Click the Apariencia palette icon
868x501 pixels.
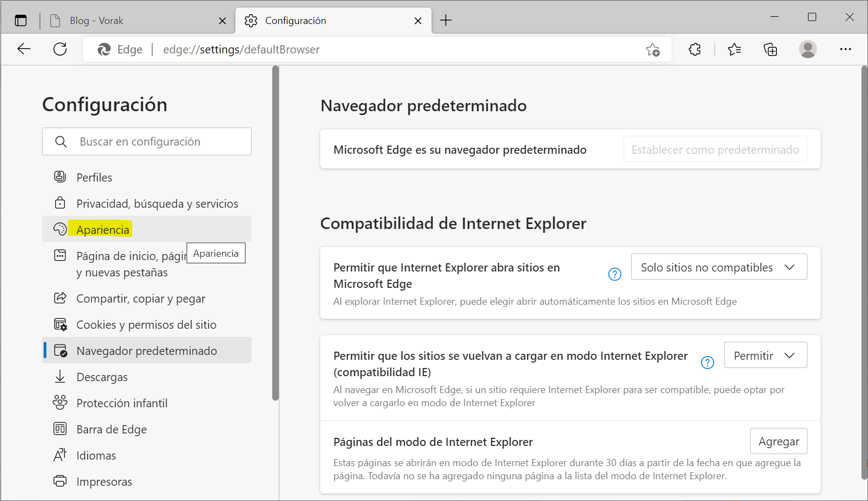[x=60, y=229]
